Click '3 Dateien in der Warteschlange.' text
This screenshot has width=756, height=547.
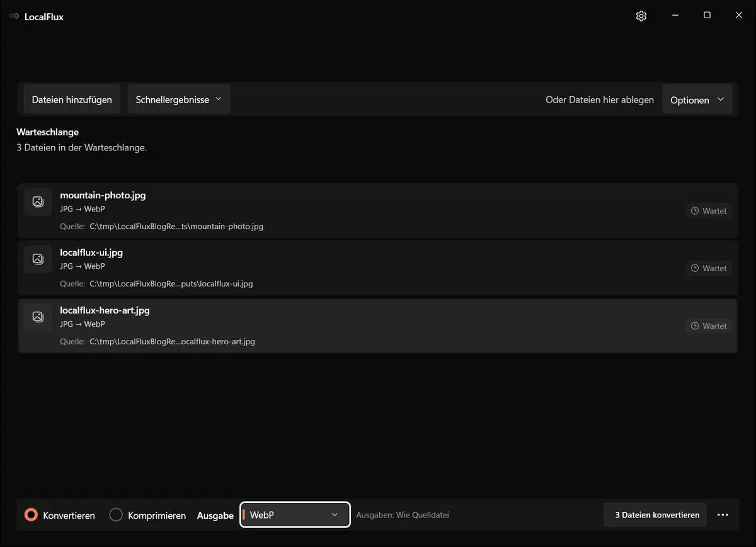81,148
